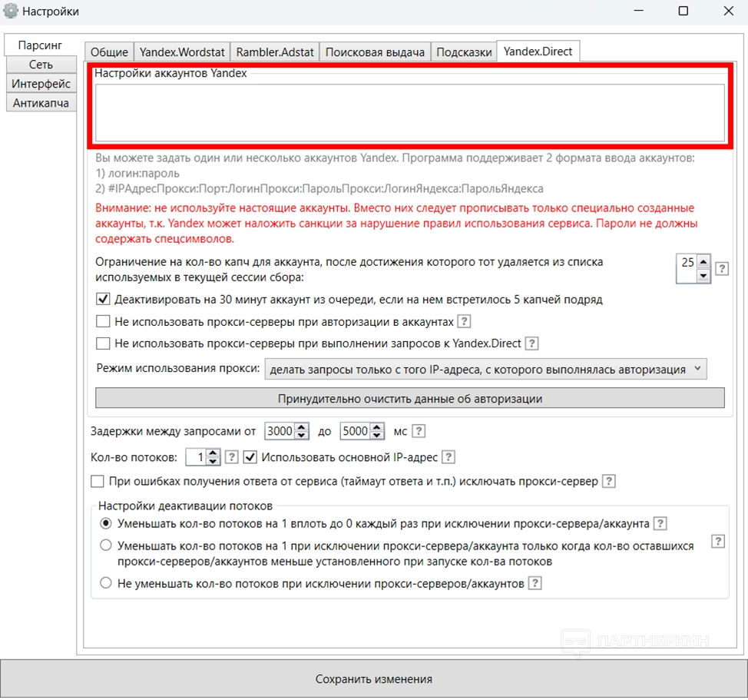Click the maximum delay 5000 field
748x700 pixels.
[x=356, y=431]
